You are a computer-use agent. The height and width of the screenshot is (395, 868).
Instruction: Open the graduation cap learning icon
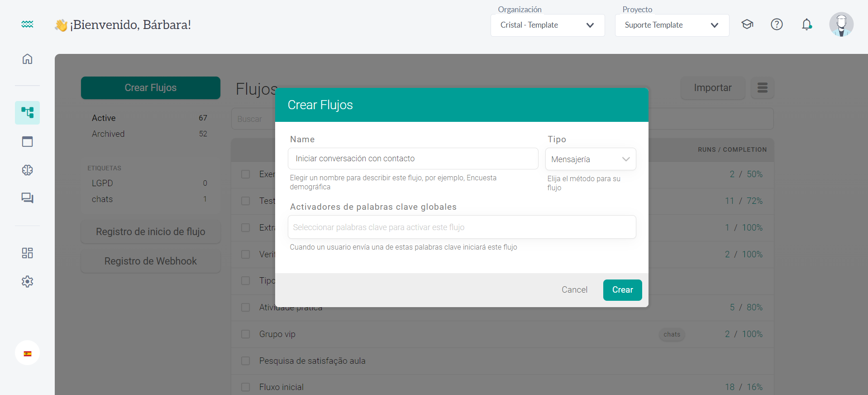click(x=747, y=24)
